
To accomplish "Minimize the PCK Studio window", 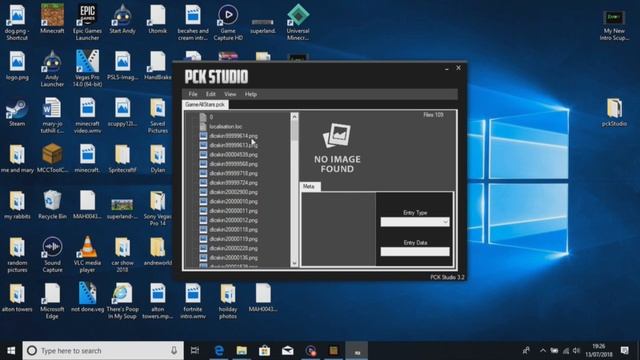I will pyautogui.click(x=447, y=69).
